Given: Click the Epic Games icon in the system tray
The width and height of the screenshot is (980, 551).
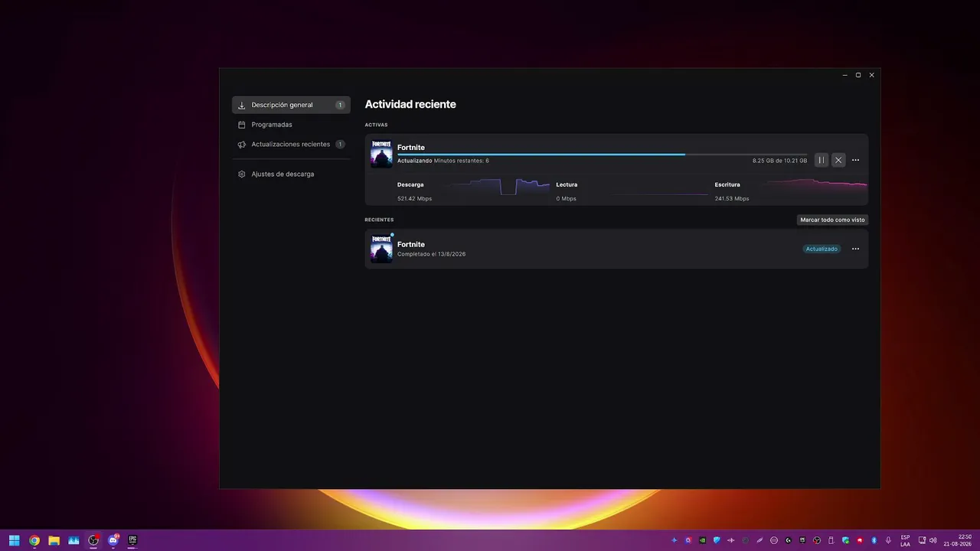Looking at the screenshot, I should pyautogui.click(x=802, y=540).
